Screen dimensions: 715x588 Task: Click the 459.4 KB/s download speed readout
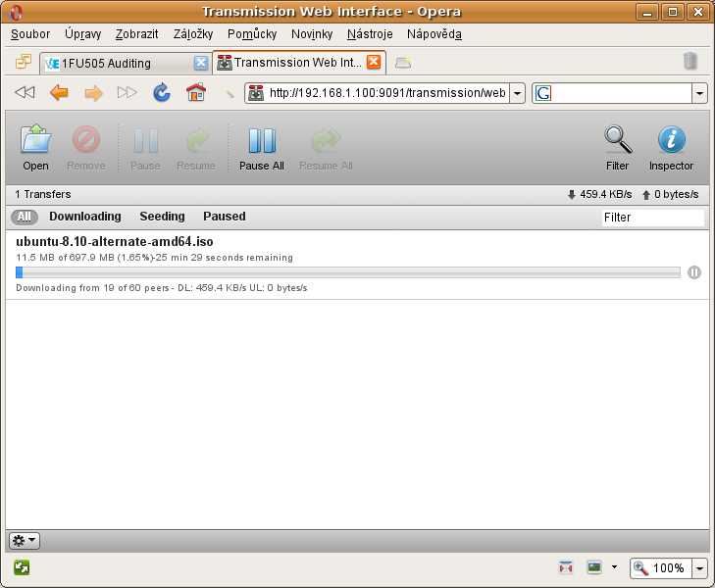[599, 194]
